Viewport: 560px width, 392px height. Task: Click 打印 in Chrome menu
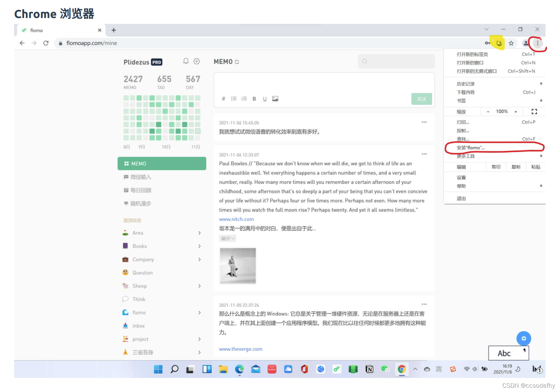pyautogui.click(x=495, y=122)
